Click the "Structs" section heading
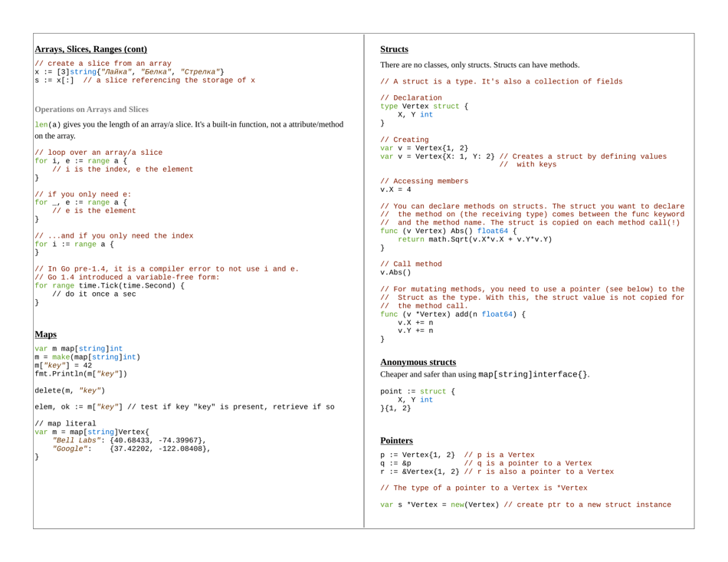The height and width of the screenshot is (562, 728). tap(394, 49)
